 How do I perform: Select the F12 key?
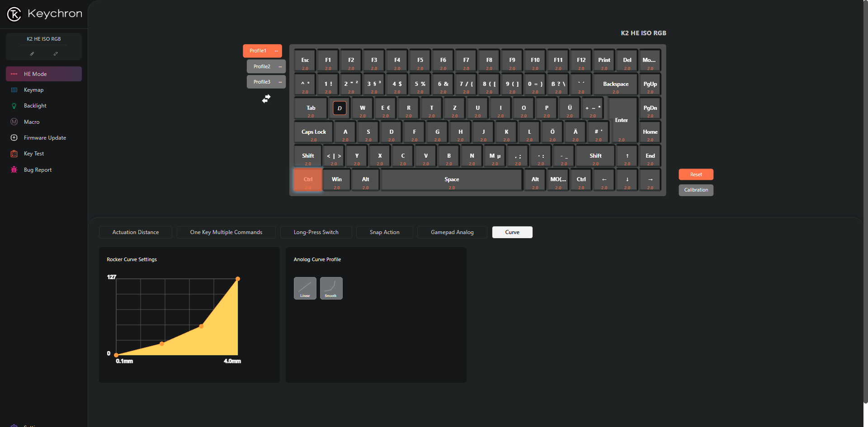(x=581, y=61)
